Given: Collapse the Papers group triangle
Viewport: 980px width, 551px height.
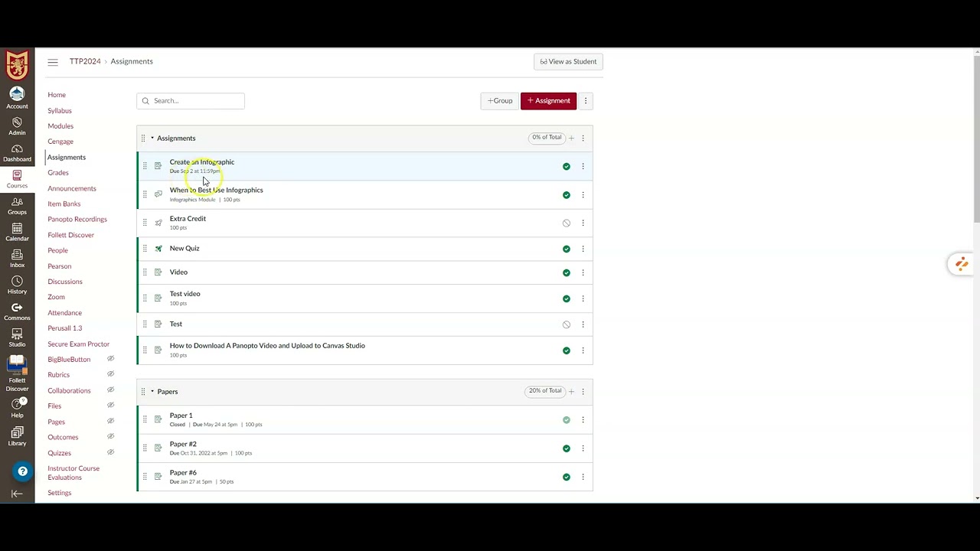Looking at the screenshot, I should pos(152,392).
